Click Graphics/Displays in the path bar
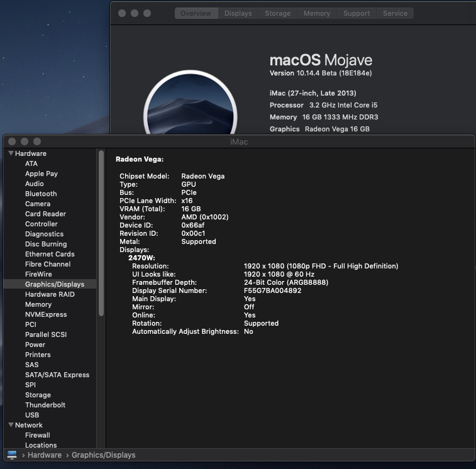Screen dimensions: 476x469 (103, 455)
